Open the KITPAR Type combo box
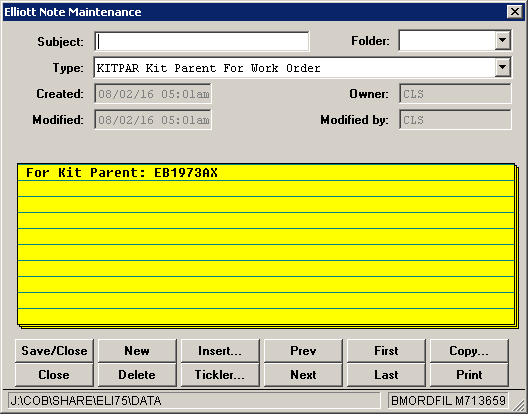This screenshot has width=528, height=414. coord(302,68)
